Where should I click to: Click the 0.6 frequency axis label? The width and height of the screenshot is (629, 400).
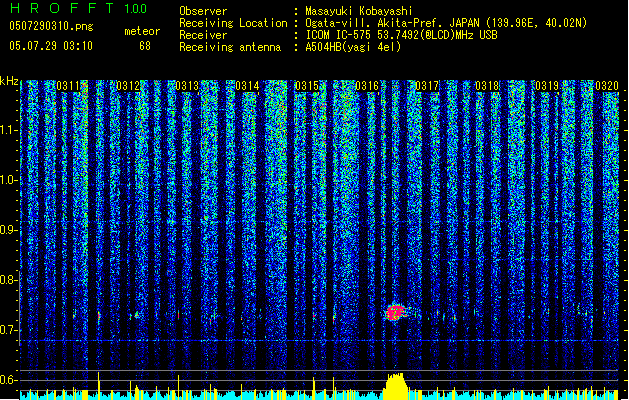[9, 380]
